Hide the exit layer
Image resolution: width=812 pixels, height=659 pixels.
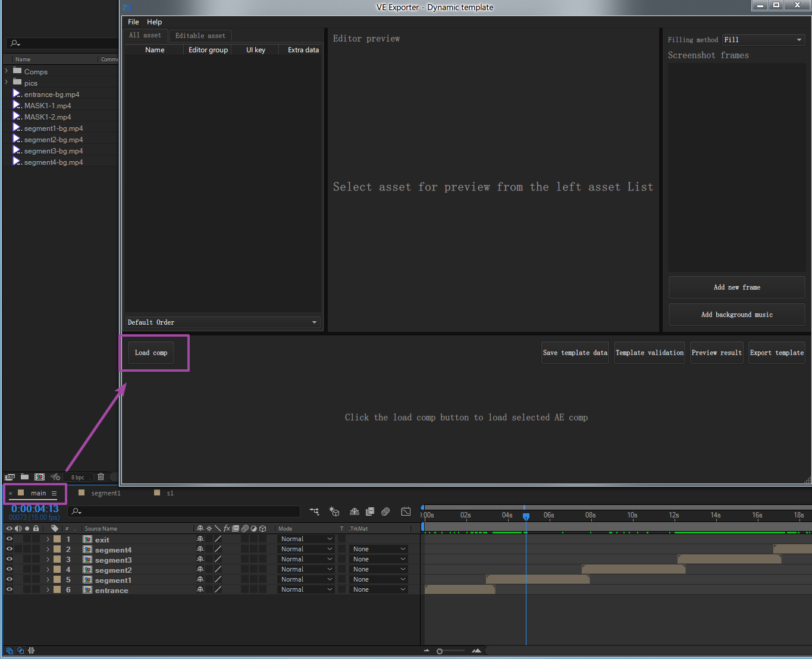click(x=9, y=539)
